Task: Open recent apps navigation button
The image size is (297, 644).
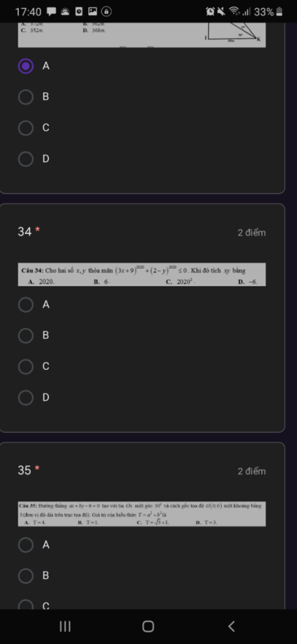Action: point(65,626)
